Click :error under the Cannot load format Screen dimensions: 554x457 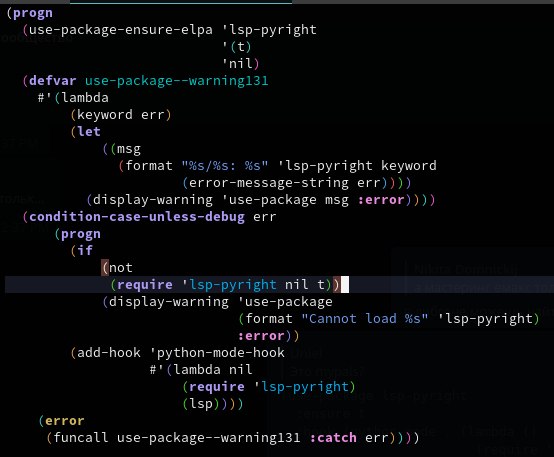coord(261,336)
